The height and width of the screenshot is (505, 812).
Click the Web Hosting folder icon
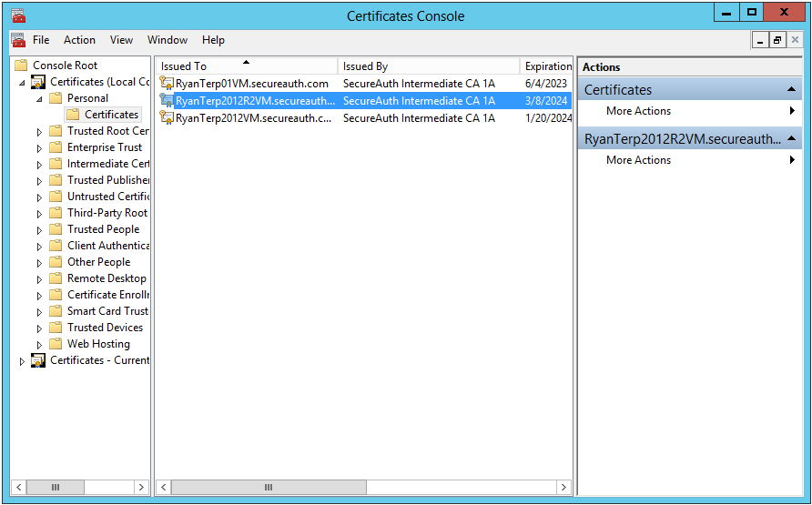tap(56, 344)
